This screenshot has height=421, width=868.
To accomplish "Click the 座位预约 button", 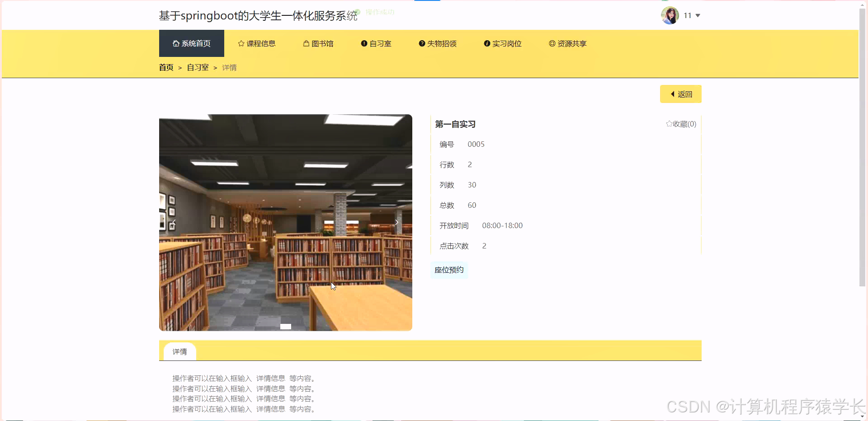I will click(448, 270).
